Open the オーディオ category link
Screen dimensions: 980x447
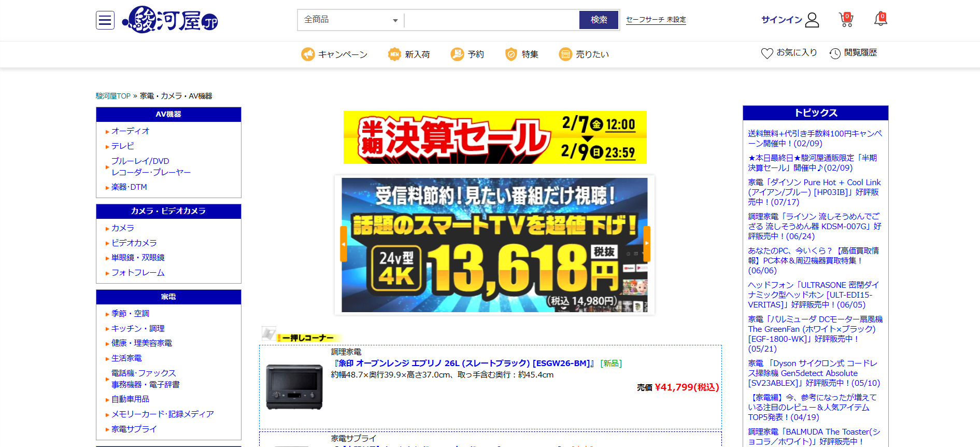[x=130, y=131]
